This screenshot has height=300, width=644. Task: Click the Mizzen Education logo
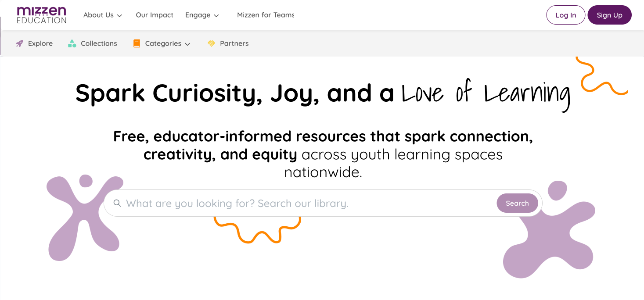click(42, 15)
